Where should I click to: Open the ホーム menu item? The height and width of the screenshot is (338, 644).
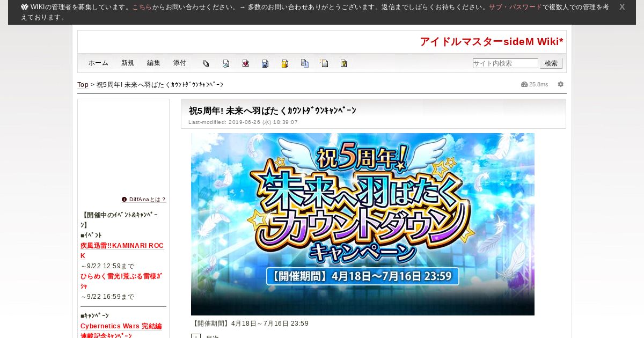tap(98, 63)
